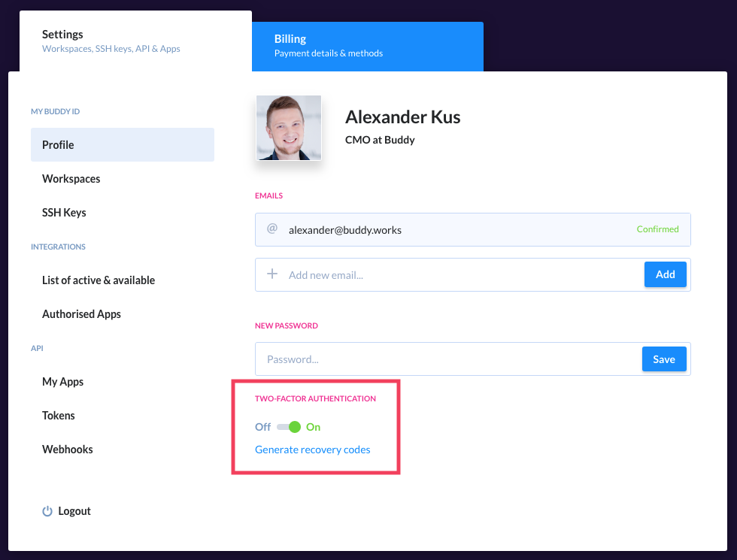737x560 pixels.
Task: Click the Confirmed status label
Action: [657, 229]
